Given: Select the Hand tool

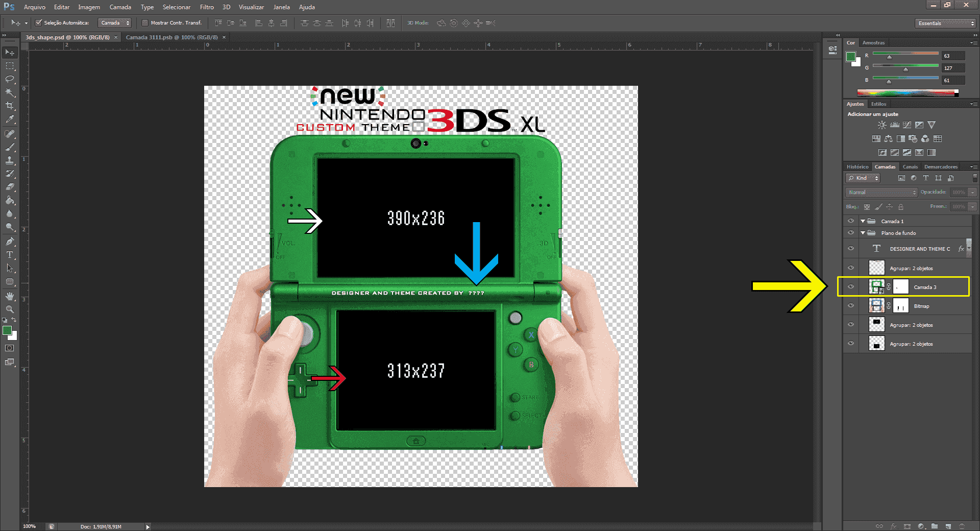Looking at the screenshot, I should click(10, 296).
